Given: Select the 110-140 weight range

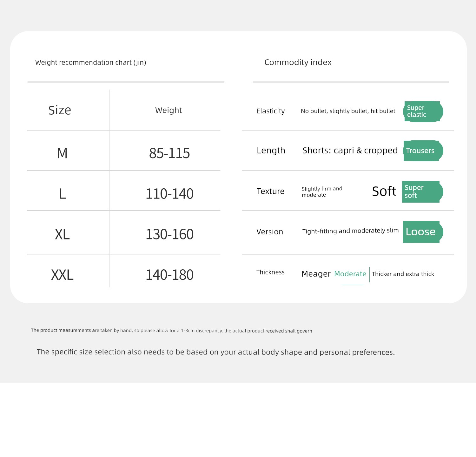Looking at the screenshot, I should coord(169,194).
